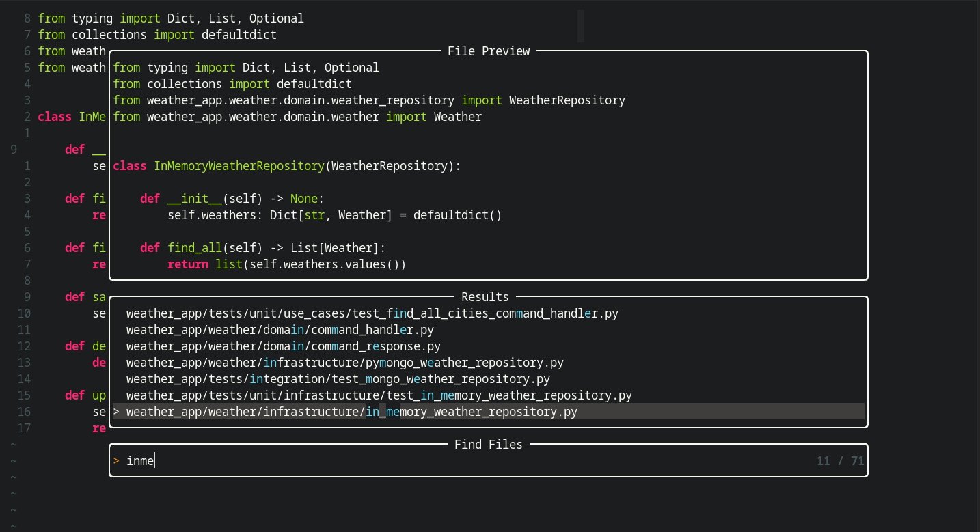Viewport: 980px width, 532px height.
Task: Select test_find_all_cities_command_handler.py result
Action: [x=372, y=313]
